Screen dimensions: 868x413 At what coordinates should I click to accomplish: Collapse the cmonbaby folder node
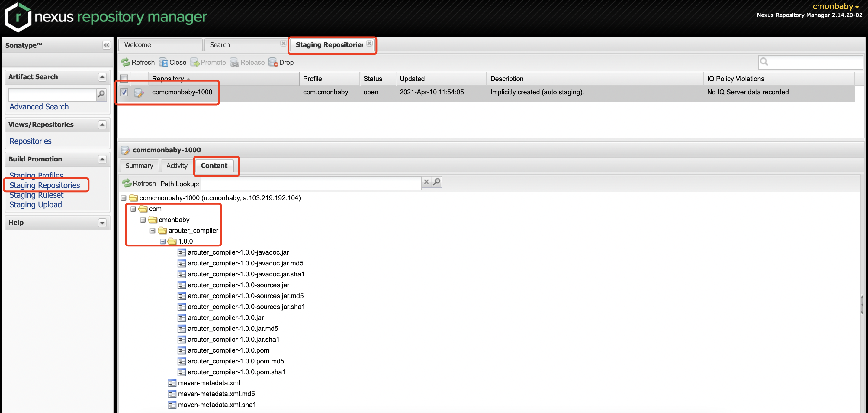point(143,220)
